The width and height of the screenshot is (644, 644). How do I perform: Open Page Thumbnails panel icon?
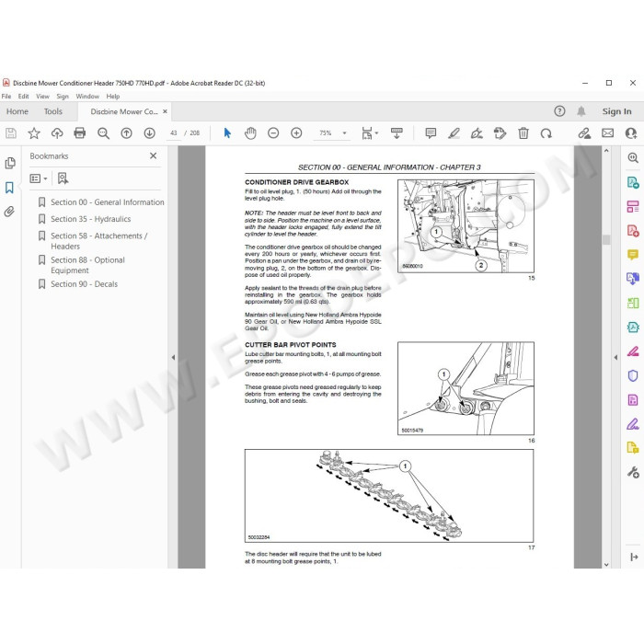pos(10,163)
